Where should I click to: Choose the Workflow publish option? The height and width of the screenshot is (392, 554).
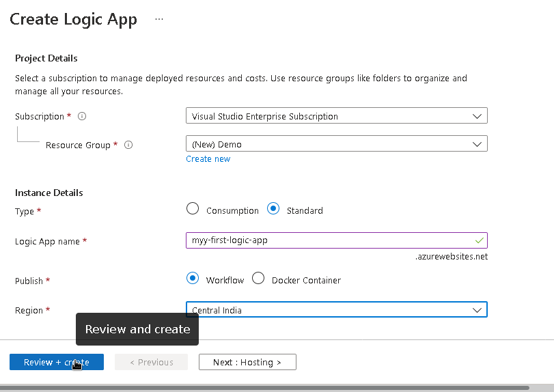(193, 279)
